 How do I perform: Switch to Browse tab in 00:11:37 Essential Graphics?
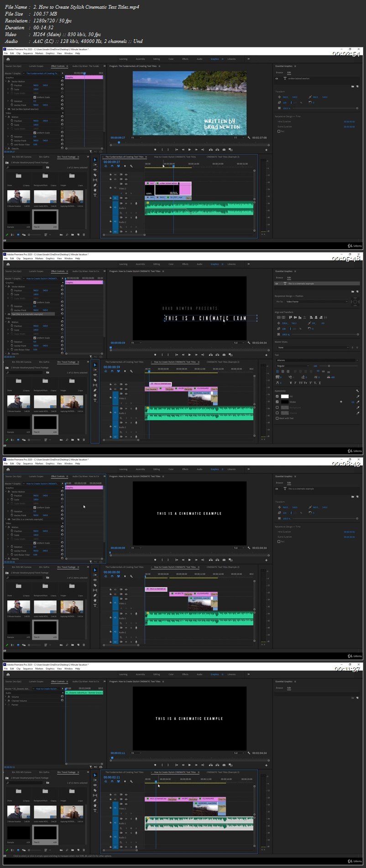coord(279,688)
